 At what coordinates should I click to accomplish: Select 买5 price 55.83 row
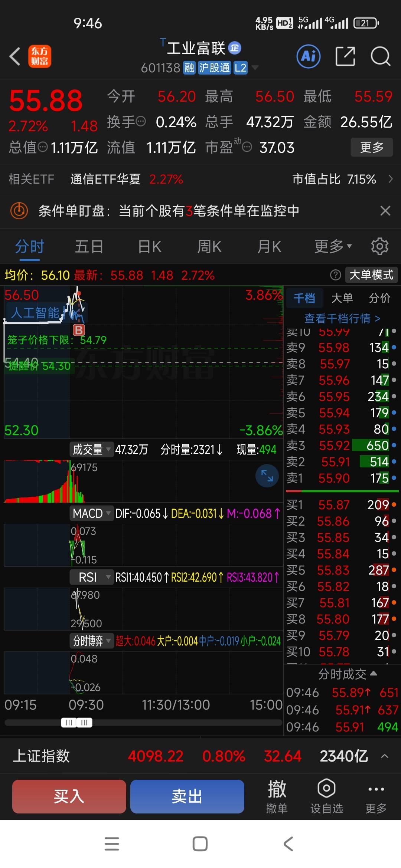tap(342, 570)
